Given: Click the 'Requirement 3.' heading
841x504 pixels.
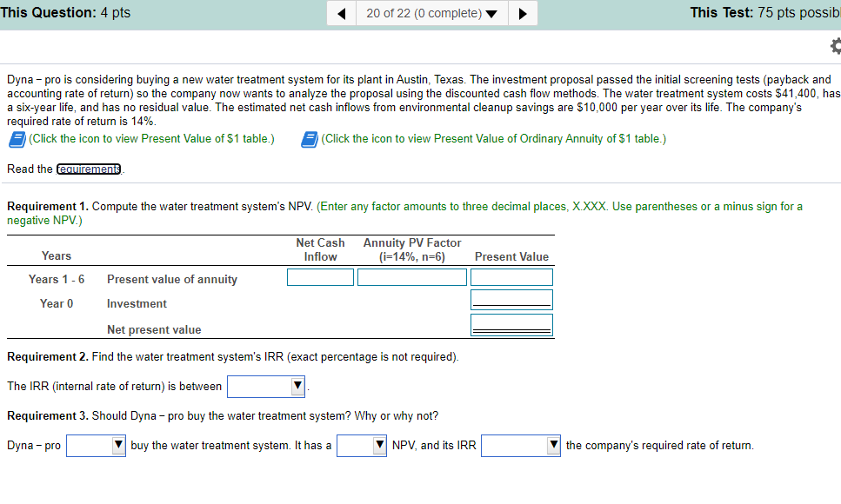Looking at the screenshot, I should pos(48,415).
